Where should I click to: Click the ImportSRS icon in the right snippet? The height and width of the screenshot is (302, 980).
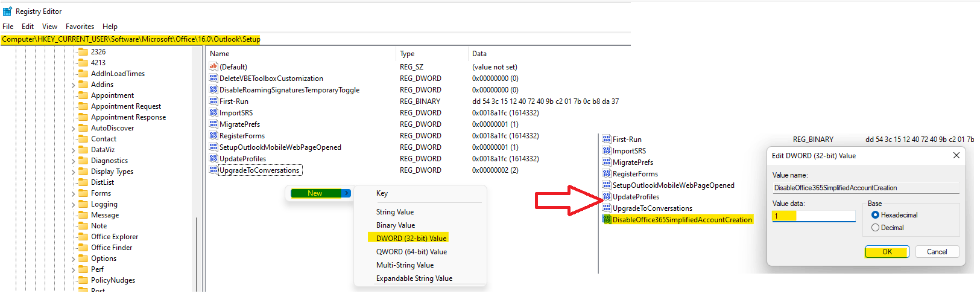[607, 150]
